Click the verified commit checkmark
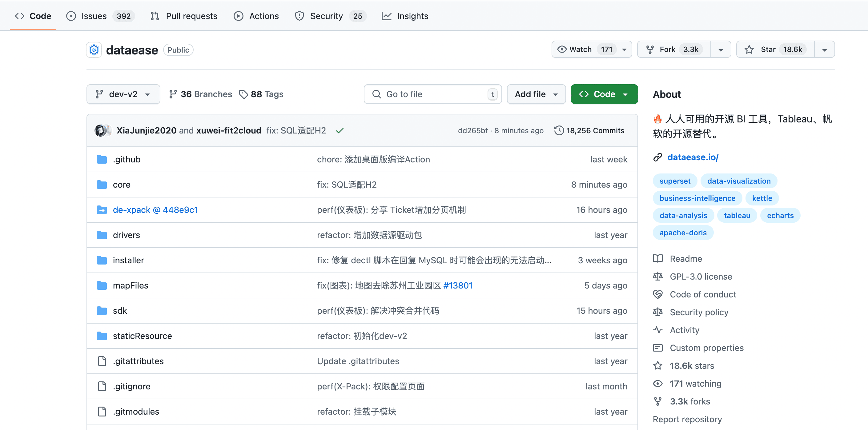The image size is (868, 430). tap(340, 130)
